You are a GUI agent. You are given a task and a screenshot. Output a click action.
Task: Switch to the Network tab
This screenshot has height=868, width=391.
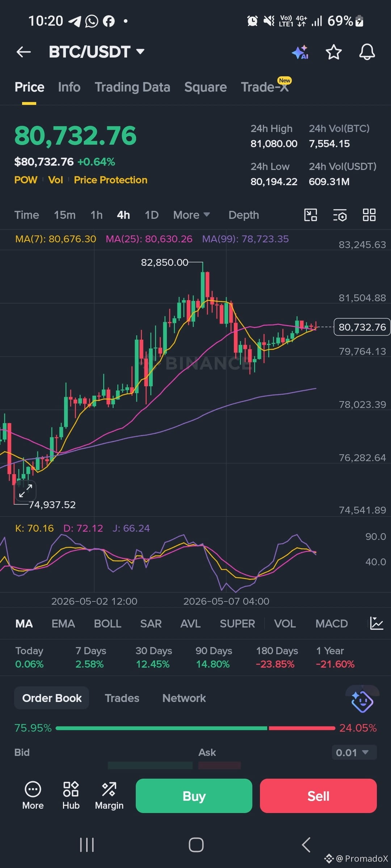point(184,698)
